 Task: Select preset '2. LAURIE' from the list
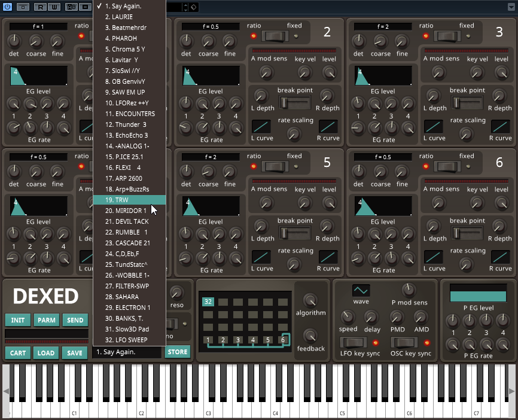(x=129, y=17)
